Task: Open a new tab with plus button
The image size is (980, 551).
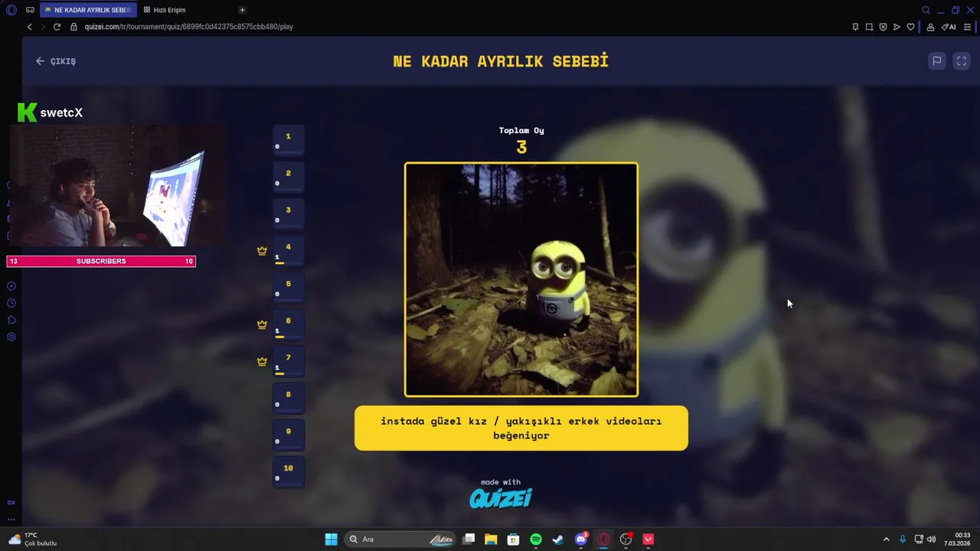Action: click(242, 10)
